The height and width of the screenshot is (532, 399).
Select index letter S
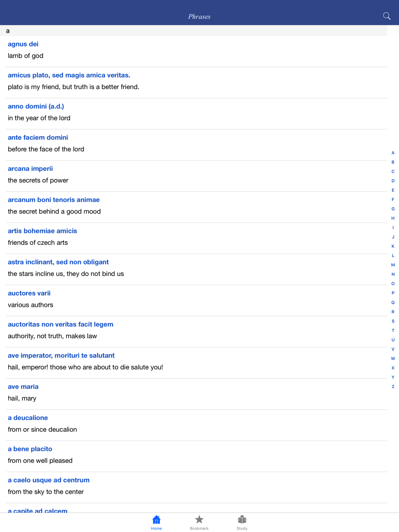393,321
